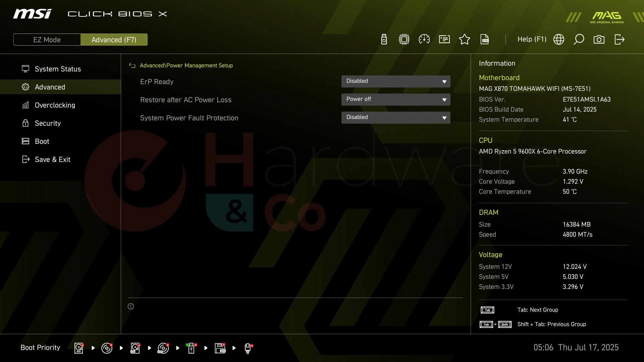This screenshot has width=644, height=362.
Task: Click the BIOS Build Date Jul 14, 2025
Action: click(580, 110)
